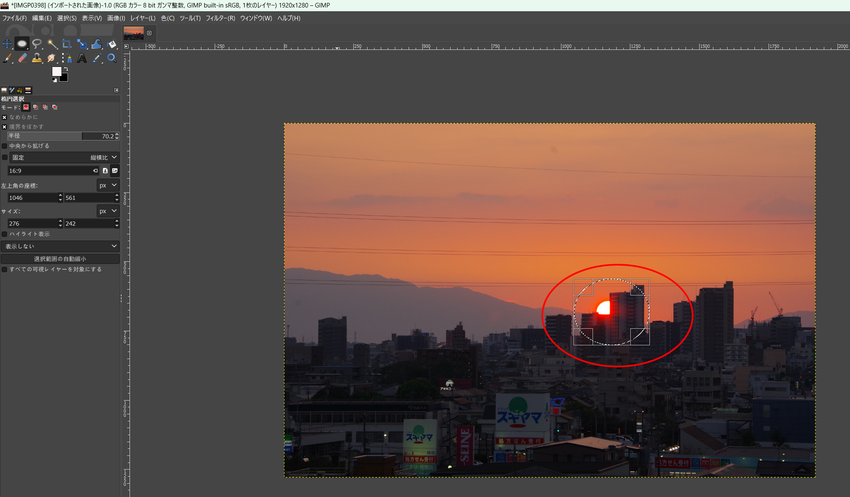
Task: Select the Text tool
Action: coord(82,58)
